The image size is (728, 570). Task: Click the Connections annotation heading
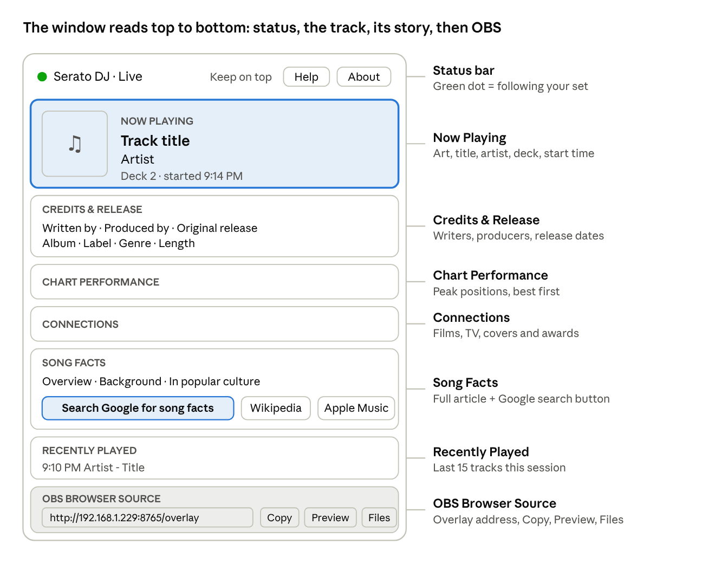click(471, 318)
